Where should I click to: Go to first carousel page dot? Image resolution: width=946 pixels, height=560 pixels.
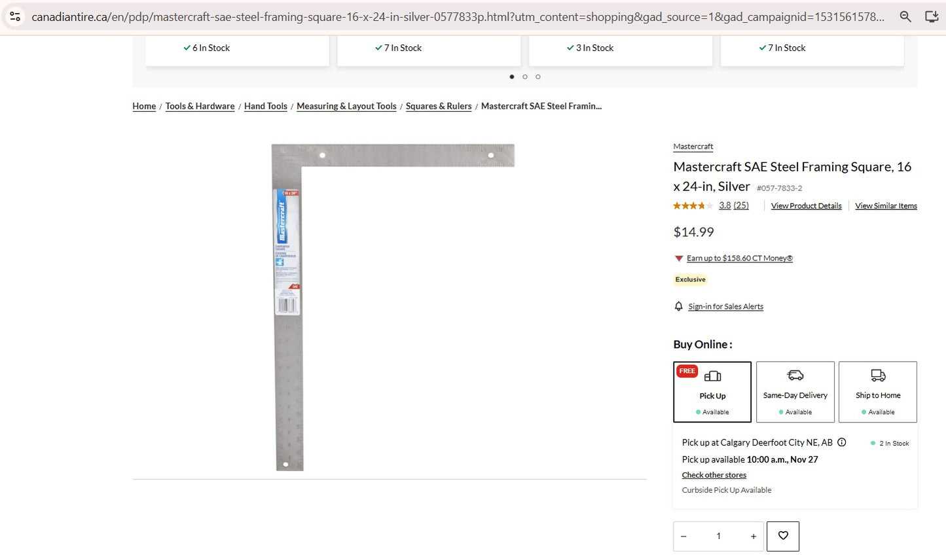(x=512, y=77)
